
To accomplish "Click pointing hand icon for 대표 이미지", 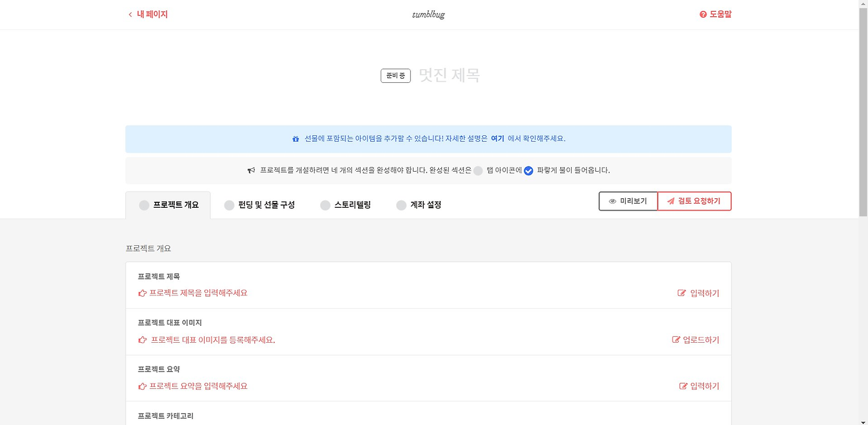I will point(142,339).
